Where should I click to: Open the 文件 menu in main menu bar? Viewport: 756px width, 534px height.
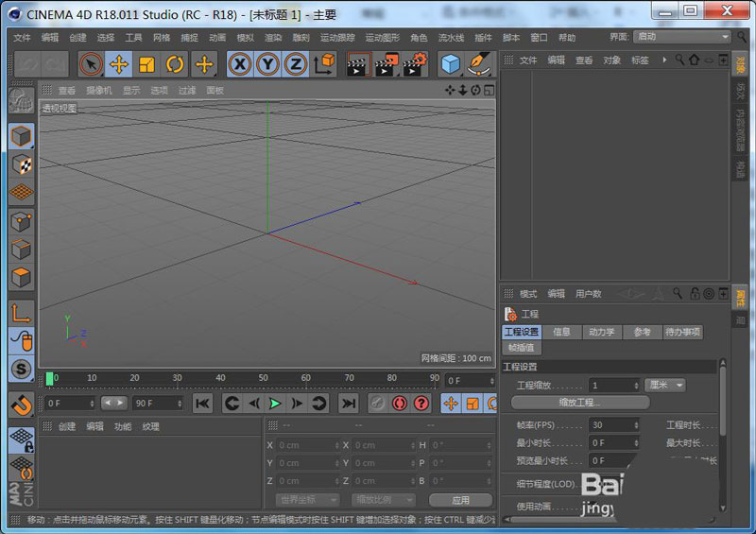click(x=22, y=38)
